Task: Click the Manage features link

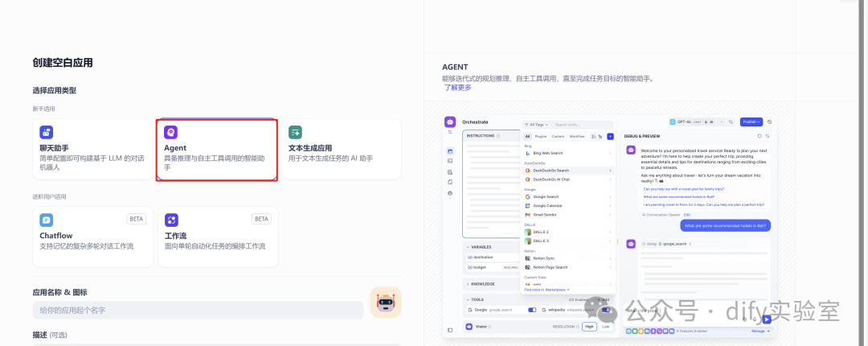Action: (x=760, y=331)
